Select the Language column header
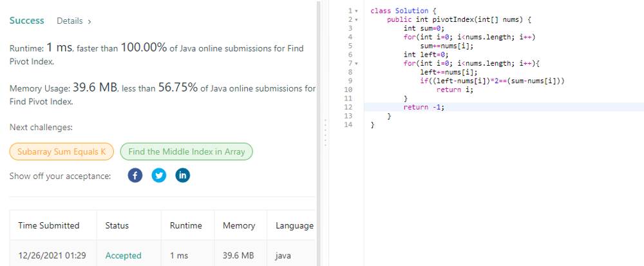 tap(294, 225)
